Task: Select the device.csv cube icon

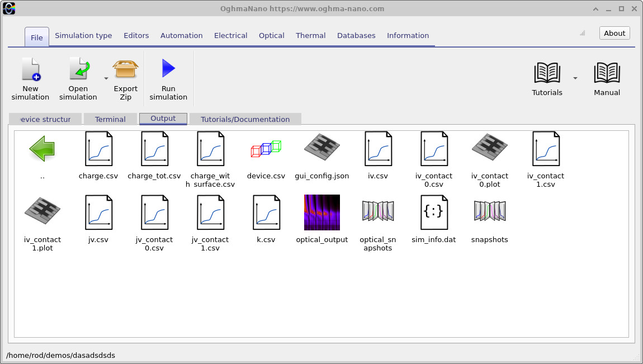Action: click(266, 148)
